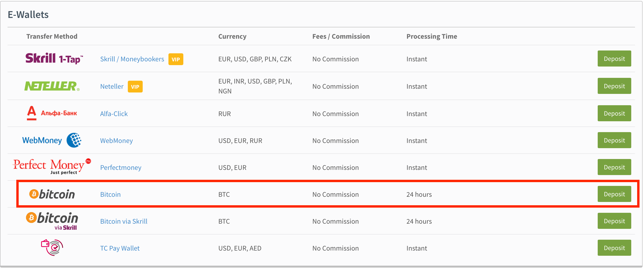Open the Neteller link

(112, 86)
